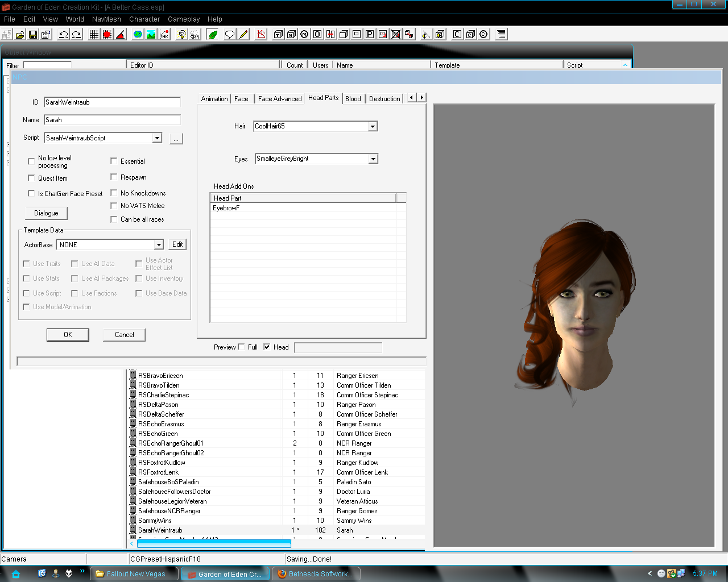
Task: Open the World menu
Action: click(75, 19)
